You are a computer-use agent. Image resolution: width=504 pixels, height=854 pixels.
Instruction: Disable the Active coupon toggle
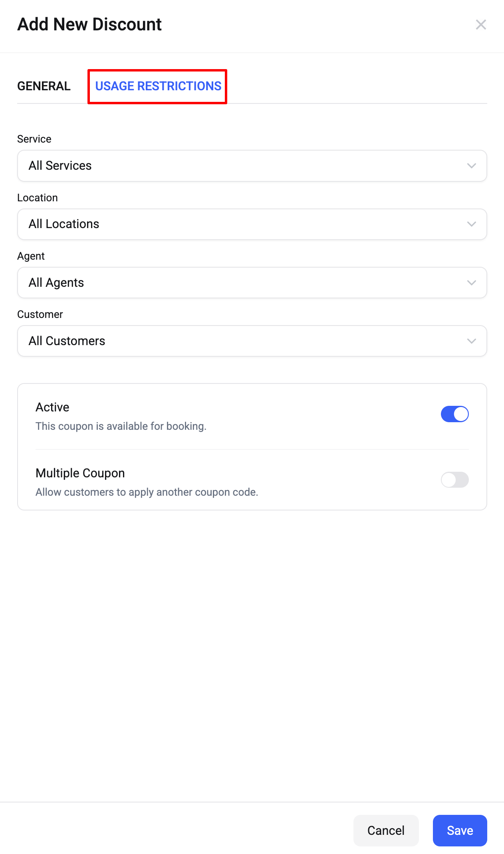tap(454, 414)
